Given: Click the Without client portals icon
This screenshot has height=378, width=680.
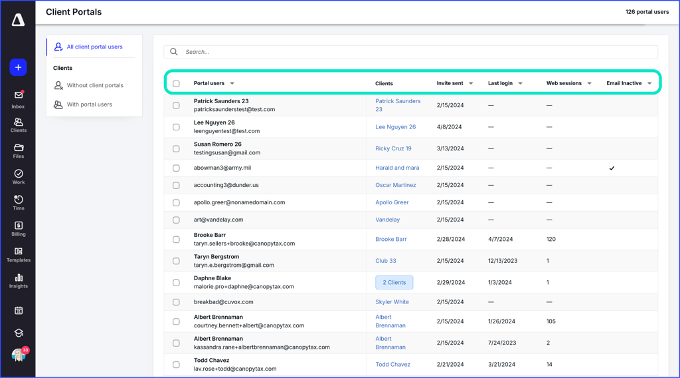Looking at the screenshot, I should click(58, 85).
